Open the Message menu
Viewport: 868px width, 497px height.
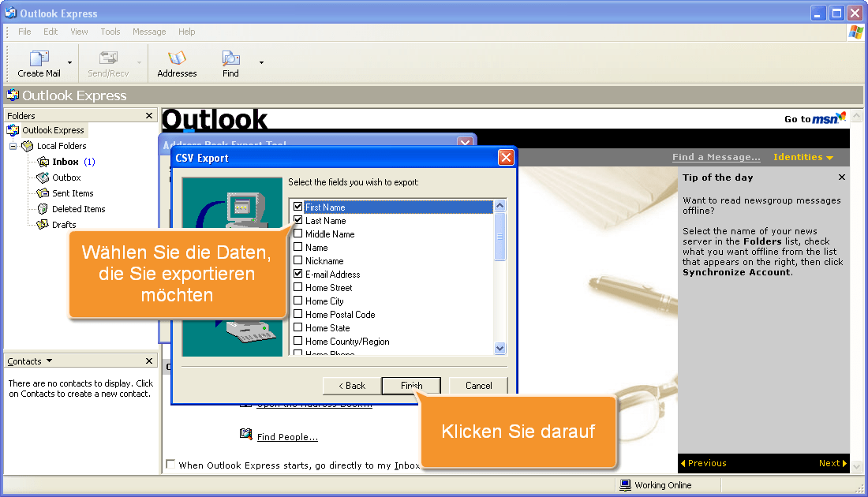pyautogui.click(x=149, y=32)
